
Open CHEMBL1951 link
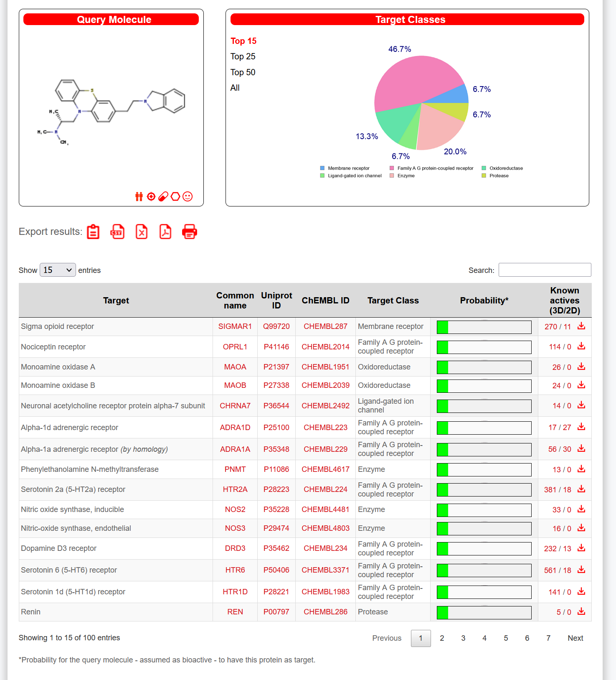coord(325,367)
